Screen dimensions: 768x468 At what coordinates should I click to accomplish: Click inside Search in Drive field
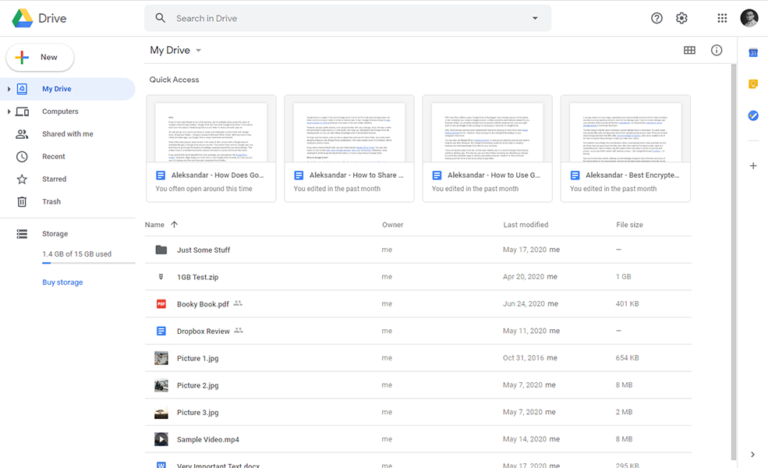click(340, 18)
